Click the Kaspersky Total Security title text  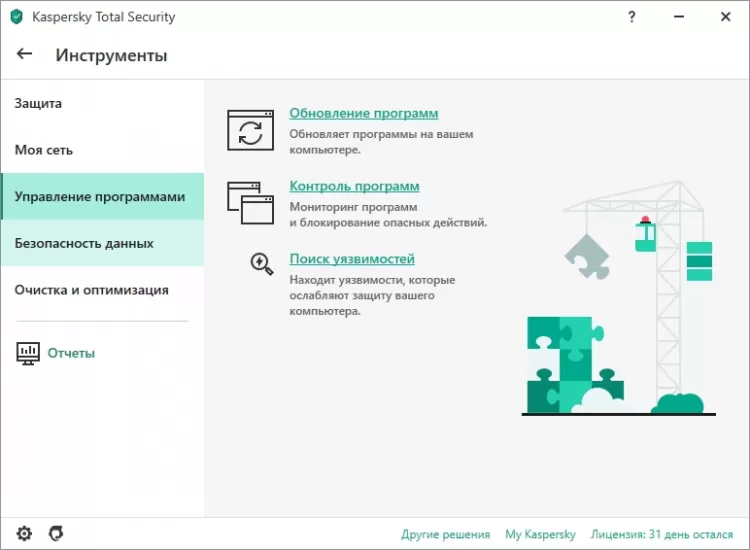tap(103, 17)
